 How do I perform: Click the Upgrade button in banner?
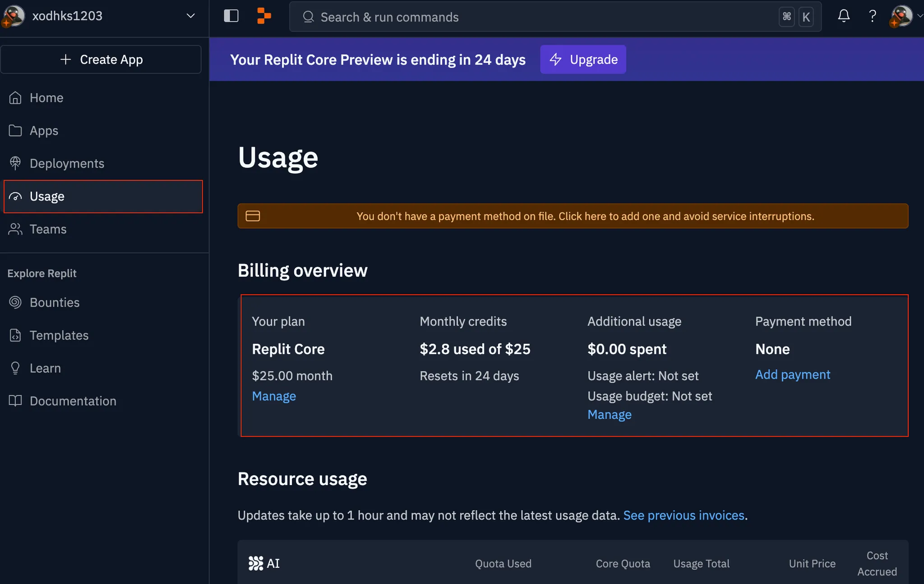pyautogui.click(x=583, y=59)
